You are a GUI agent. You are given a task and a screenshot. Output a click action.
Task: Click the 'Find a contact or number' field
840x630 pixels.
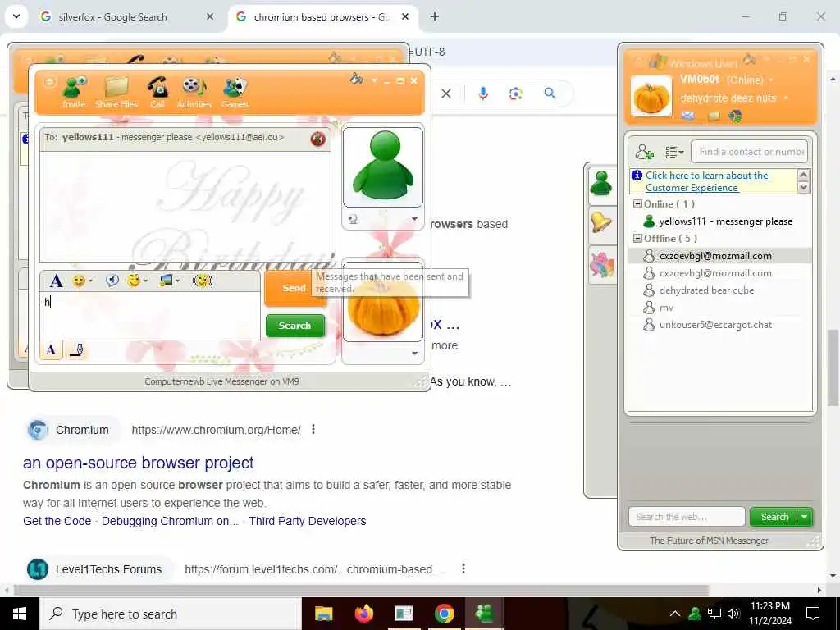point(750,152)
